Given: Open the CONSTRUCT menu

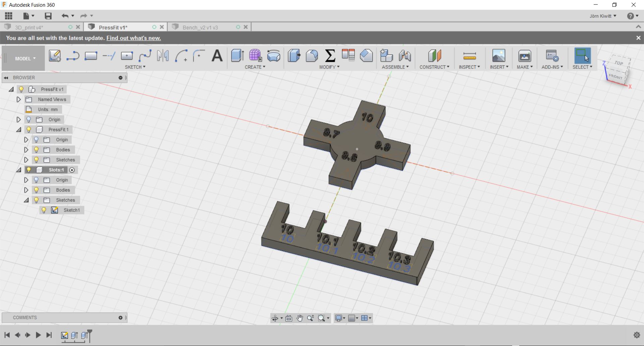Looking at the screenshot, I should [434, 67].
